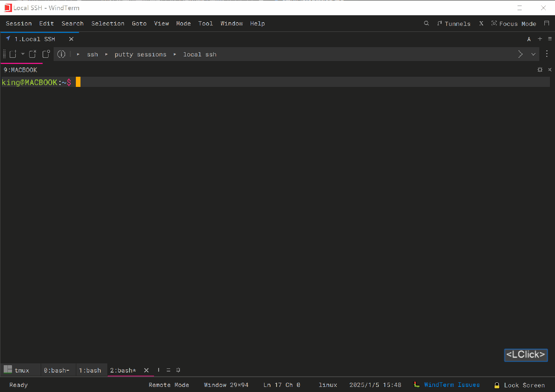Screen dimensions: 555x392
Task: Click the session info icon
Action: [61, 54]
